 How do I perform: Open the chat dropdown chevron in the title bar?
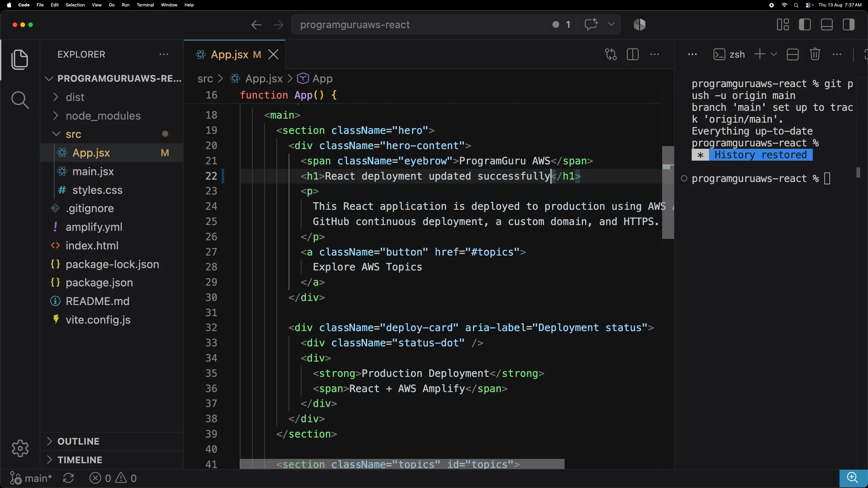611,24
